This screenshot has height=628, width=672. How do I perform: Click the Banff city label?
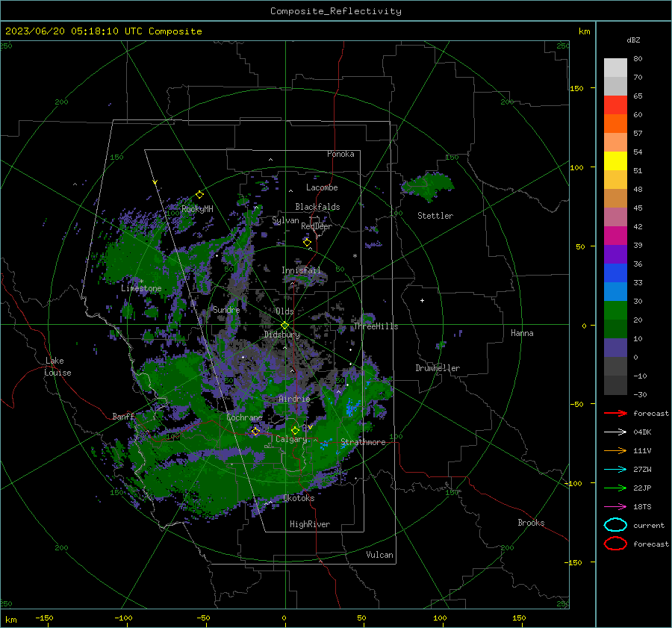123,416
